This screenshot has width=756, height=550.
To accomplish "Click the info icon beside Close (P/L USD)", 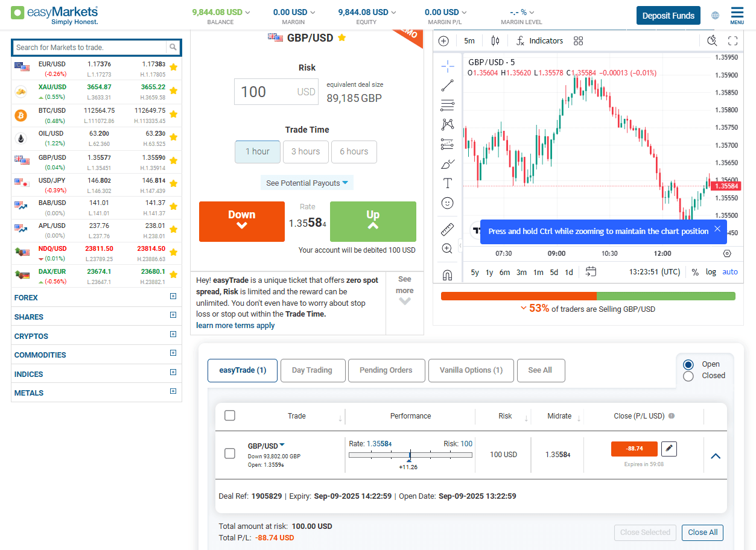I will pos(672,416).
